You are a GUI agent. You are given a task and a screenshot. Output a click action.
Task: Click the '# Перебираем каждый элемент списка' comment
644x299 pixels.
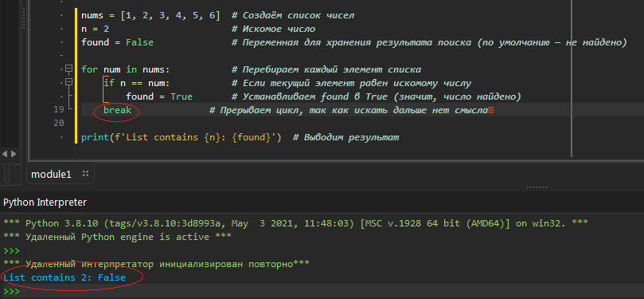[x=326, y=69]
